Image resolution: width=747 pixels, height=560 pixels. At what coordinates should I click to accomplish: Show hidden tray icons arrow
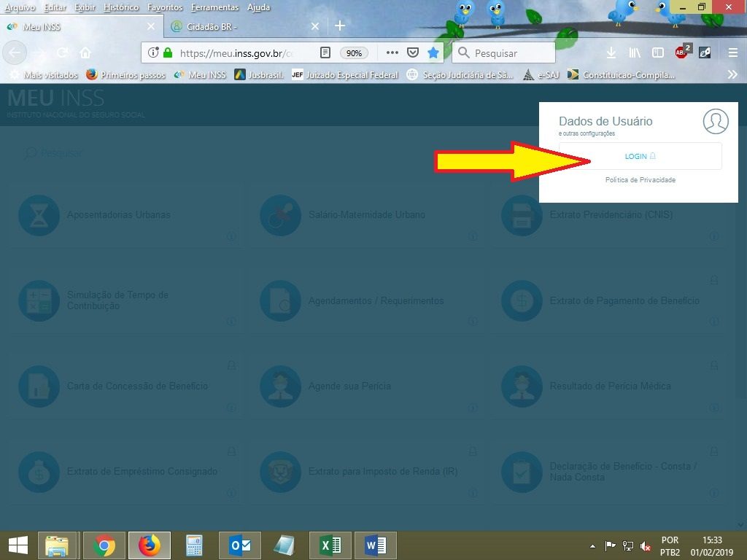point(592,546)
